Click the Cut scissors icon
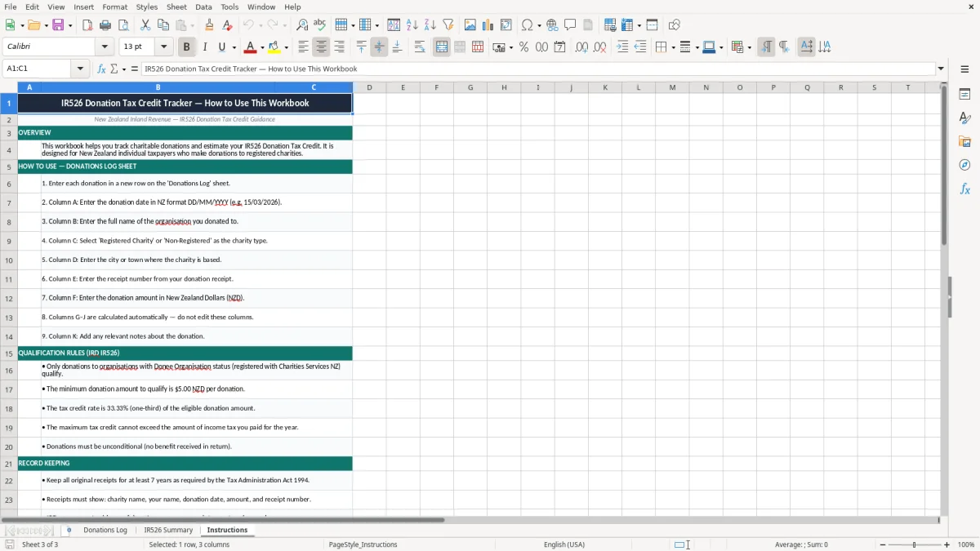The height and width of the screenshot is (551, 980). coord(145,25)
